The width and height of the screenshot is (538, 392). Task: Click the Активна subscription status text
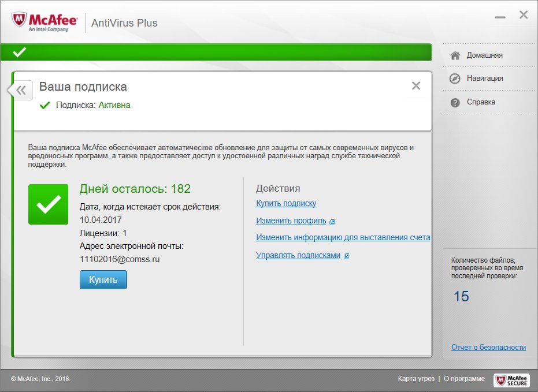point(114,105)
